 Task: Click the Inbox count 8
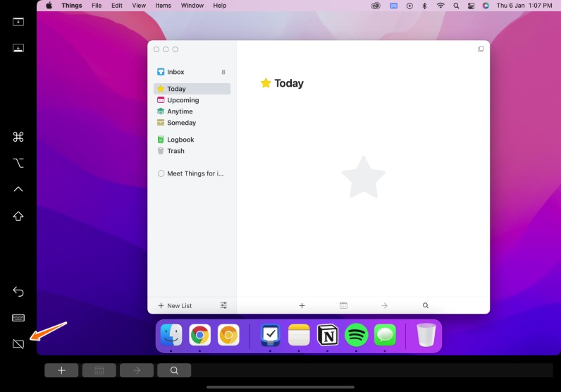tap(223, 72)
